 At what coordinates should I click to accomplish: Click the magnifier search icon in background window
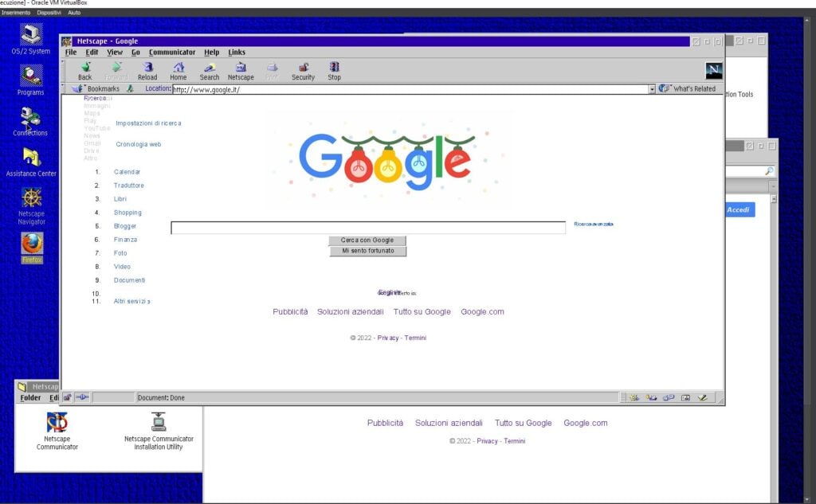coord(769,171)
